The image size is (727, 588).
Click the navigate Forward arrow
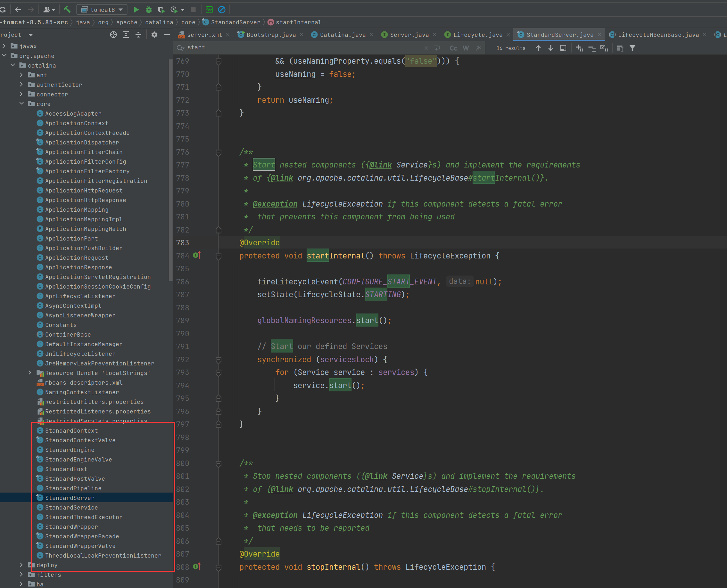click(x=31, y=10)
